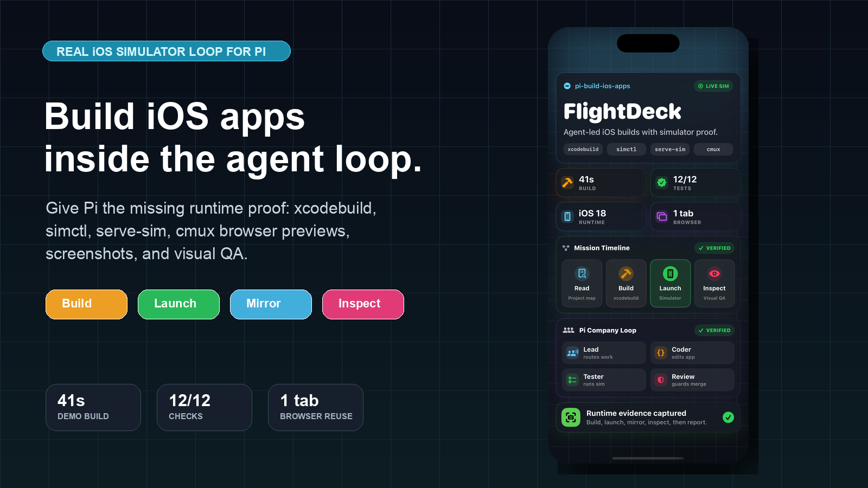Image resolution: width=868 pixels, height=488 pixels.
Task: Click the Pi Company Loop people icon
Action: pos(569,330)
